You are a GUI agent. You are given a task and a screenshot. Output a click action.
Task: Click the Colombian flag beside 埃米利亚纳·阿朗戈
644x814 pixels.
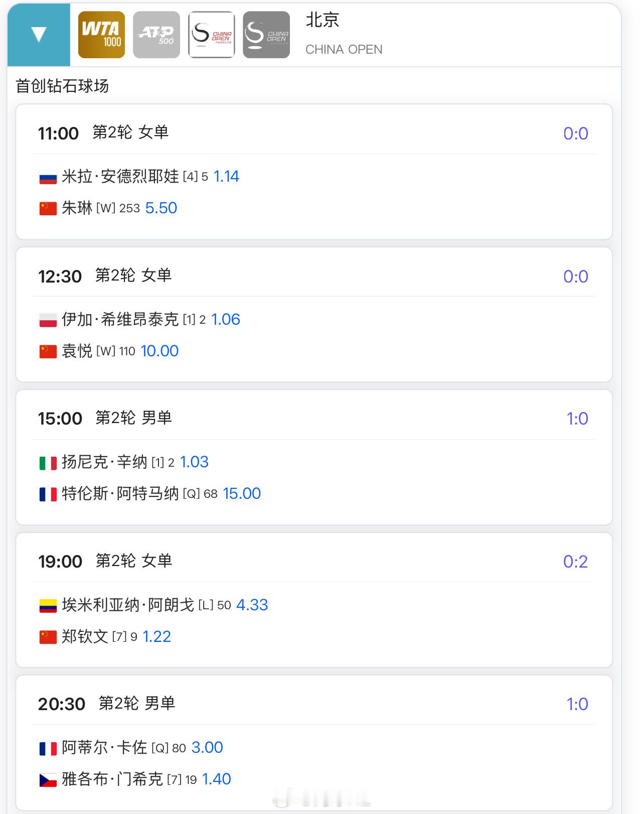click(48, 606)
